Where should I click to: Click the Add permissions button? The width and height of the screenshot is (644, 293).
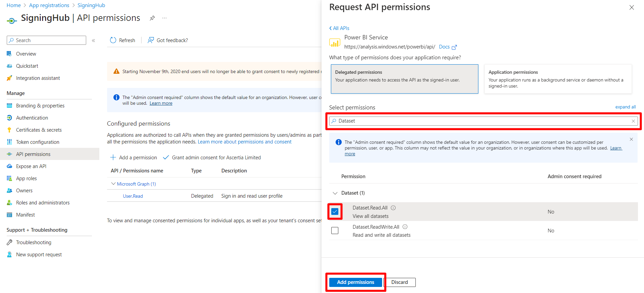point(355,282)
